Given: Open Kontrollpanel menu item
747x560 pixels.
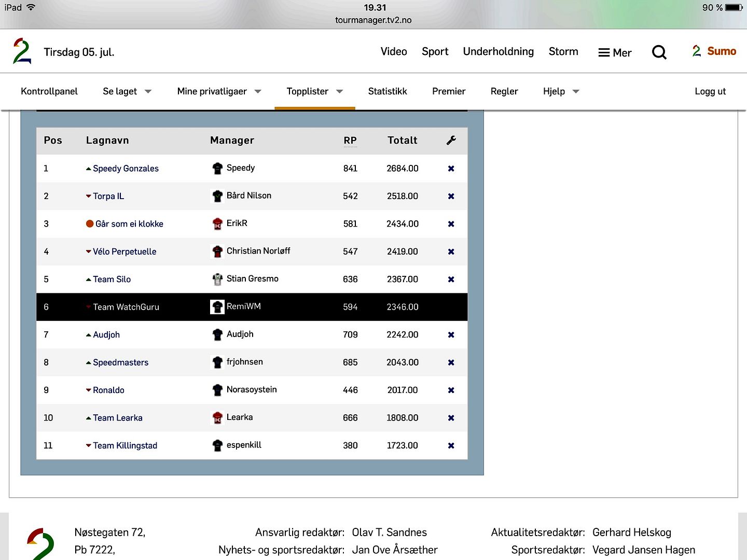Looking at the screenshot, I should [x=49, y=91].
